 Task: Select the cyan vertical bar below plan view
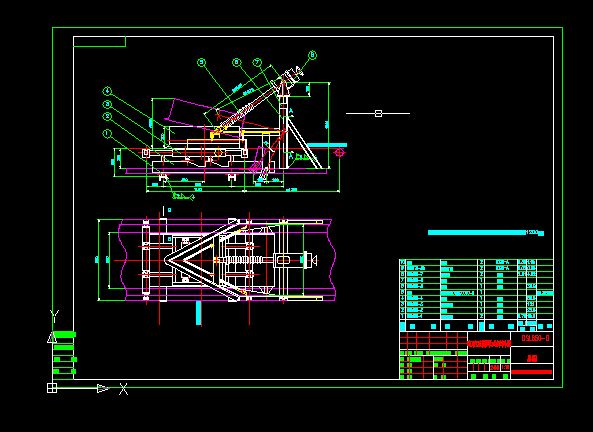click(199, 313)
